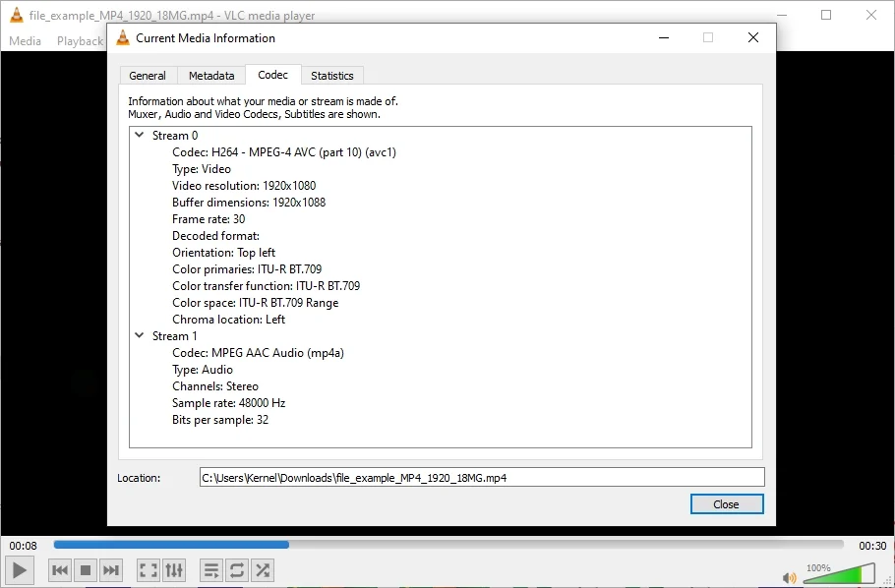This screenshot has width=895, height=588.
Task: Minimize the Current Media Information dialog
Action: coord(664,37)
